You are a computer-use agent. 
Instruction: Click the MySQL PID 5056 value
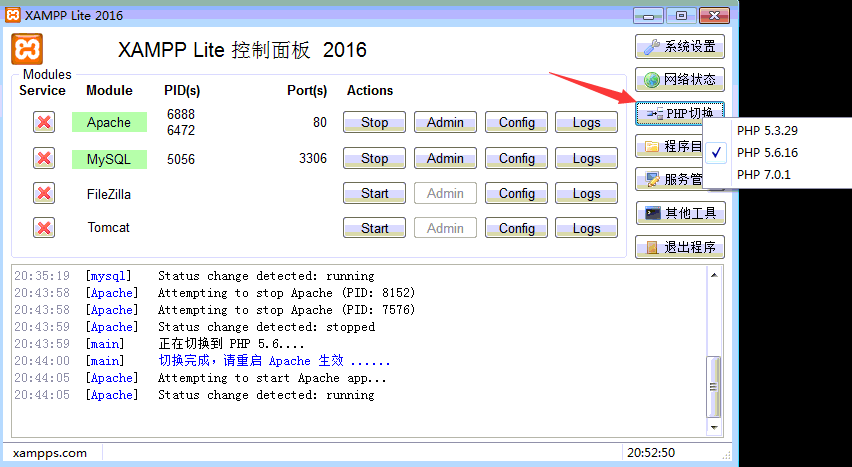point(180,159)
